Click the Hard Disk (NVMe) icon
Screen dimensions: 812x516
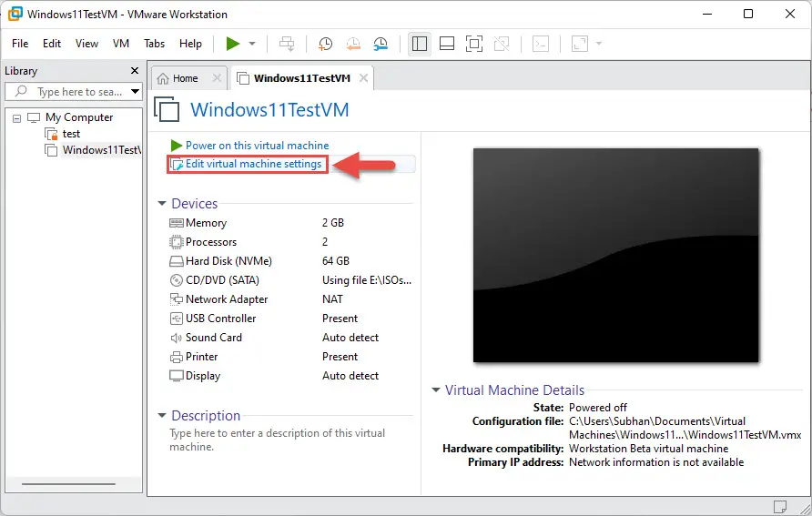(176, 261)
